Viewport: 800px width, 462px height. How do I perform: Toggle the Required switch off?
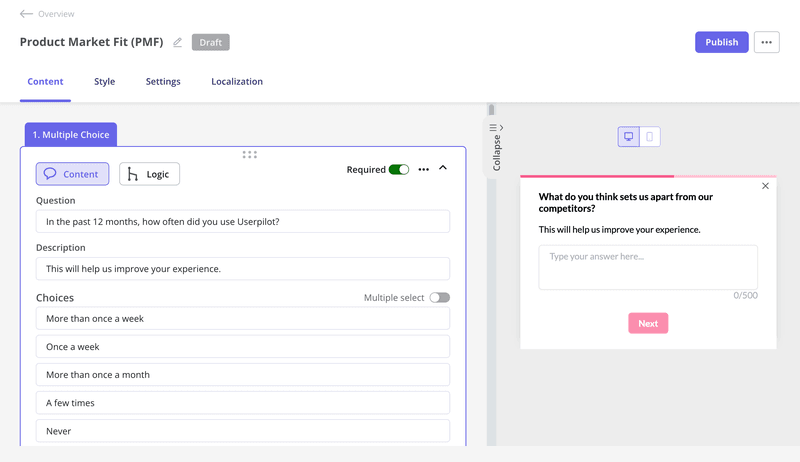point(399,170)
